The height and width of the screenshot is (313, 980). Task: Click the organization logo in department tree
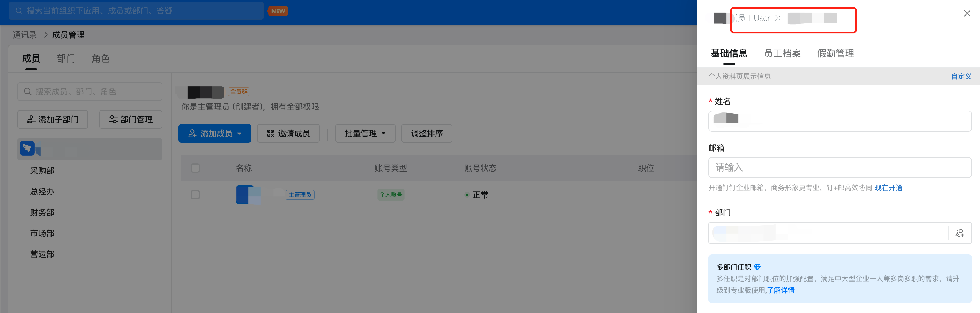pos(28,148)
